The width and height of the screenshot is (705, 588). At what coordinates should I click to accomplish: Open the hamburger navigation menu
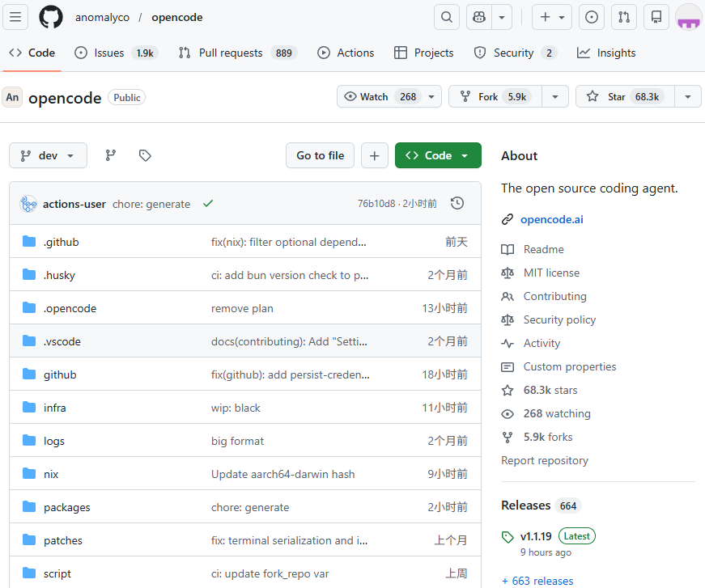[17, 17]
